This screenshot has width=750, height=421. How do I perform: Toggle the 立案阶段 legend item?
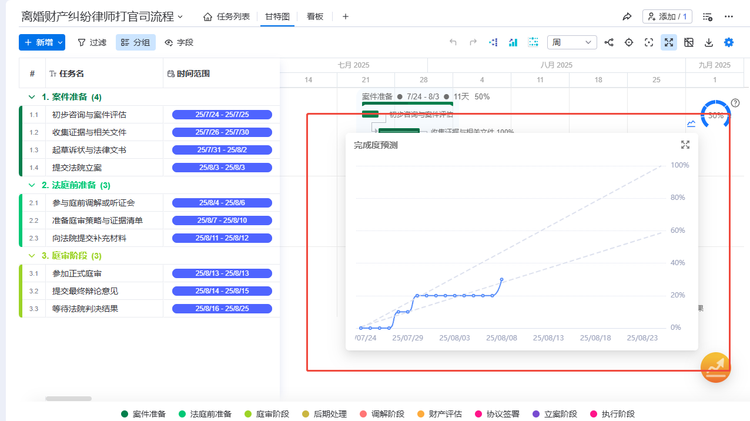(x=555, y=414)
